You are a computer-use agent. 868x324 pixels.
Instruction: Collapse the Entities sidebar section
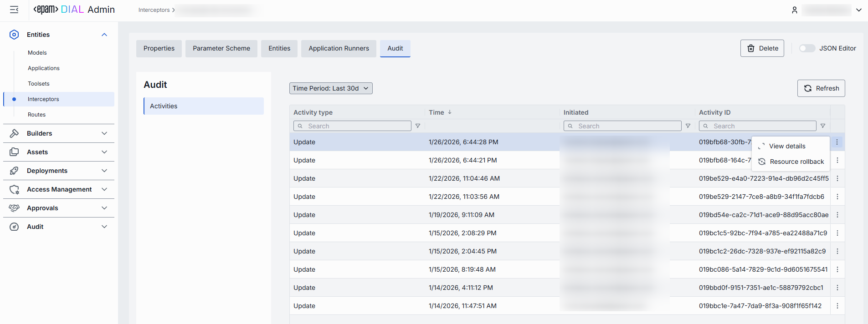pos(104,35)
